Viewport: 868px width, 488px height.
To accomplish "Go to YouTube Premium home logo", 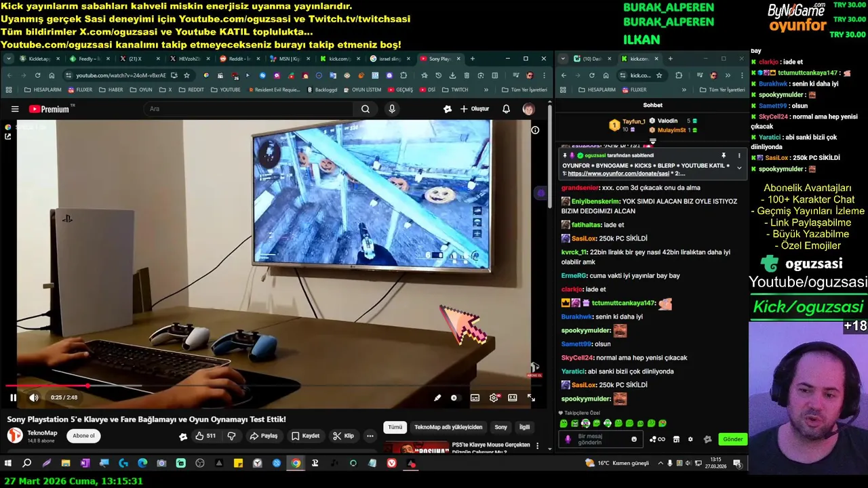I will 51,109.
